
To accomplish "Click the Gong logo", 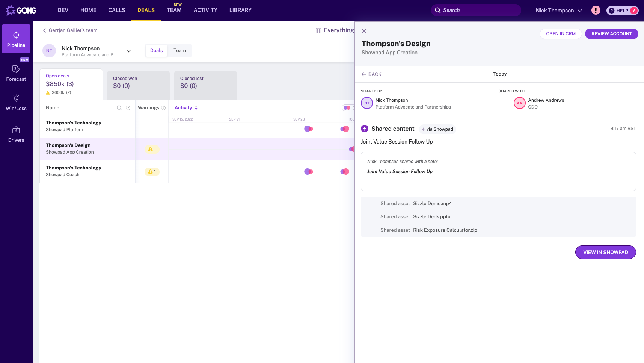I will (21, 11).
